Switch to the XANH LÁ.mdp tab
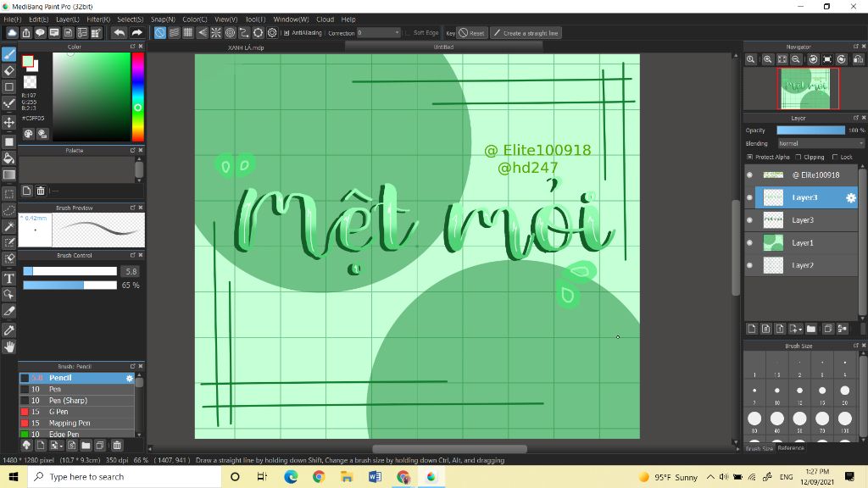This screenshot has height=488, width=868. pyautogui.click(x=246, y=47)
